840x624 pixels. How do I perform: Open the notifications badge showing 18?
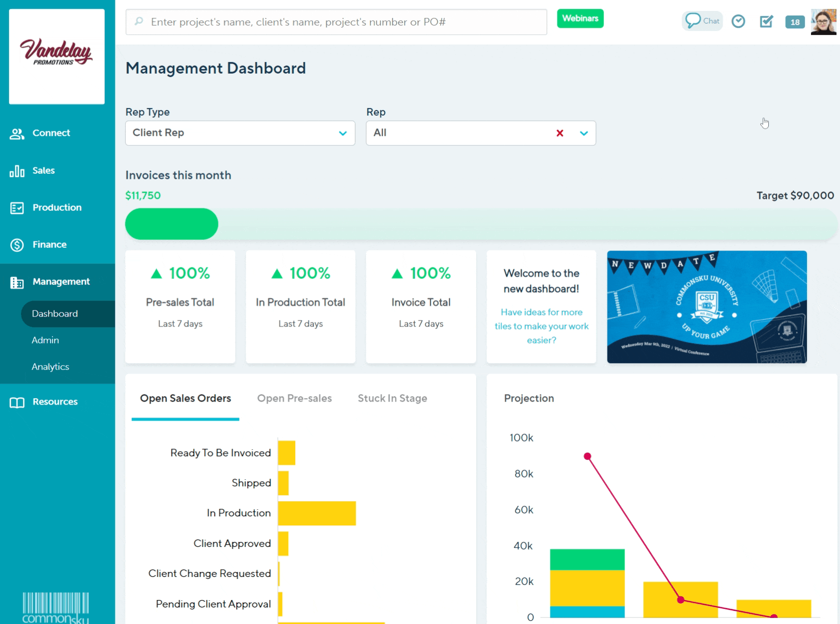coord(794,22)
